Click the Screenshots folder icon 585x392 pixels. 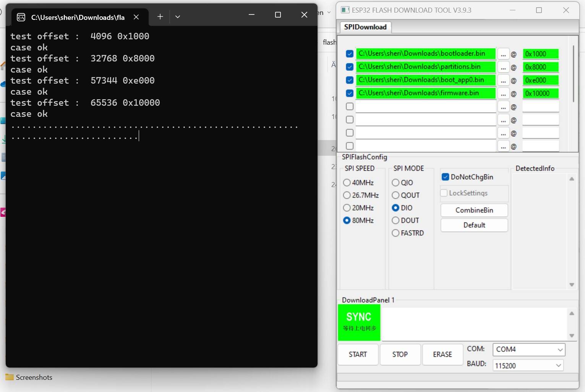pos(10,377)
